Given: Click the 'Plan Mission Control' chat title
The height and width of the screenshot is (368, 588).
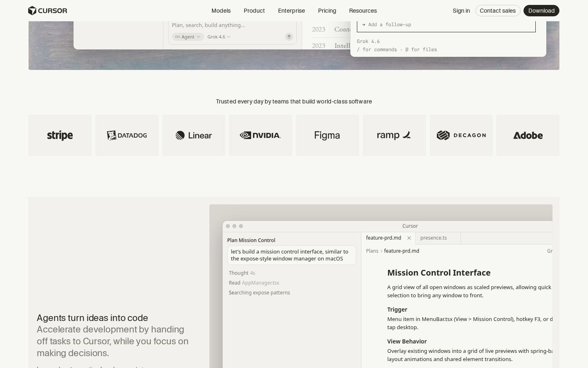Looking at the screenshot, I should [x=251, y=240].
